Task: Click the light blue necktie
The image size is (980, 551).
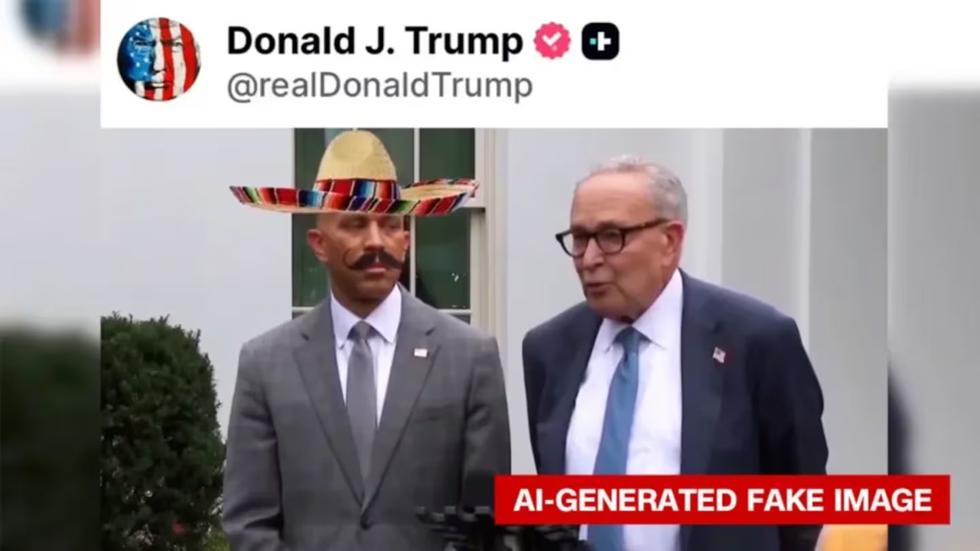Action: tap(615, 422)
